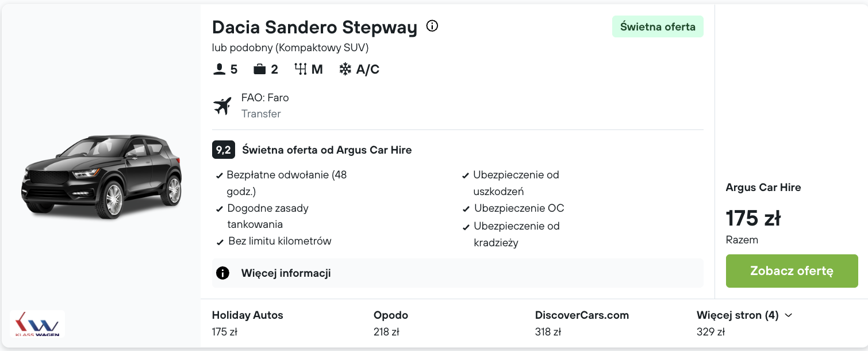The width and height of the screenshot is (868, 351).
Task: Click the Zobacz ofertę button
Action: tap(792, 271)
